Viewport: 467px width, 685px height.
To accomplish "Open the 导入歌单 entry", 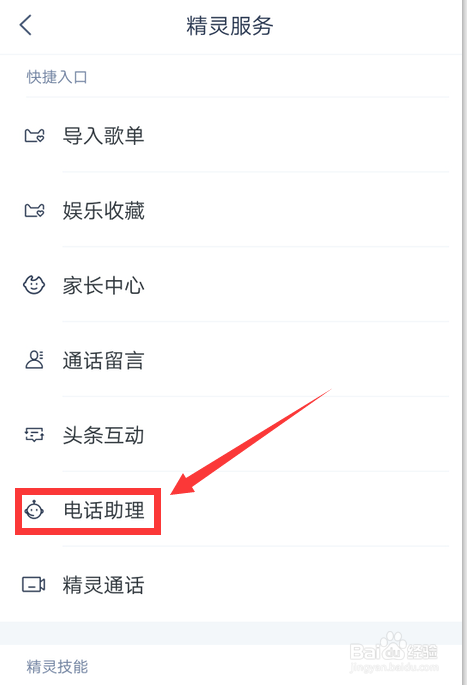I will [x=104, y=136].
